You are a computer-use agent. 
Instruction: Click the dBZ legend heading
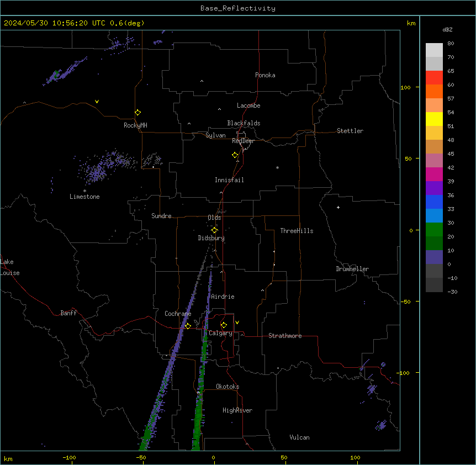(447, 29)
